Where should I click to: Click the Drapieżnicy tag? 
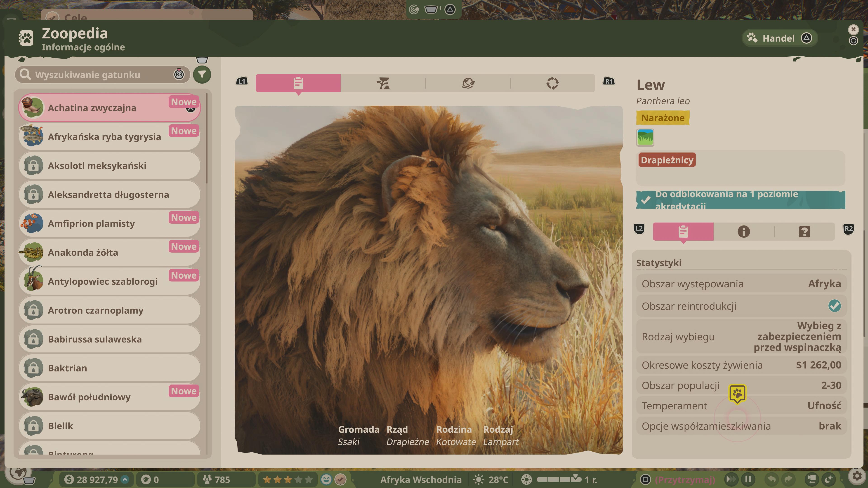(667, 160)
